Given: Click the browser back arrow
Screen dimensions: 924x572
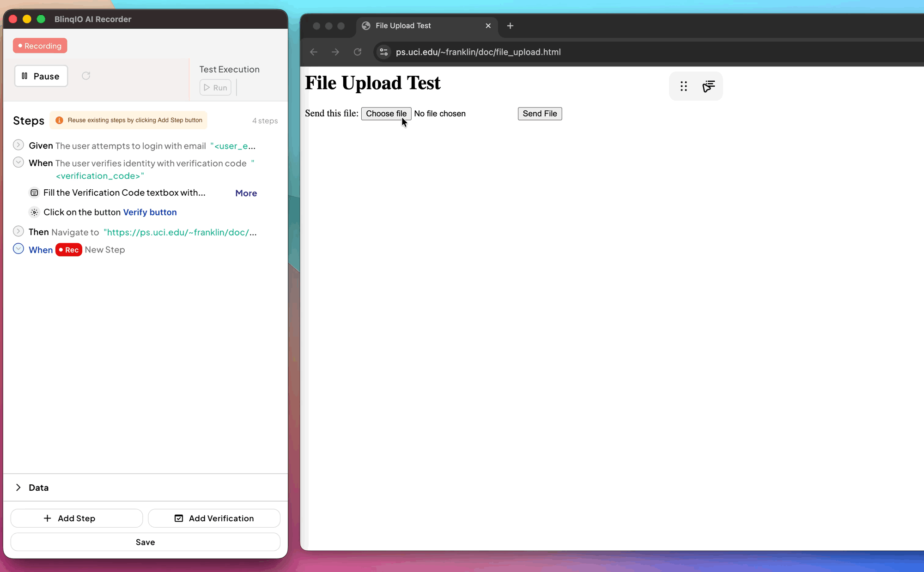Looking at the screenshot, I should tap(314, 52).
